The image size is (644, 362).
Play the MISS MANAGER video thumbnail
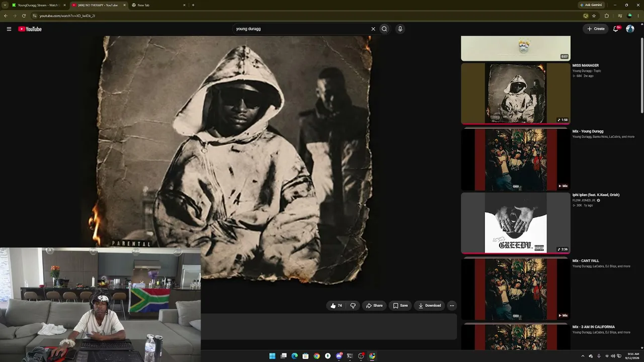[516, 93]
